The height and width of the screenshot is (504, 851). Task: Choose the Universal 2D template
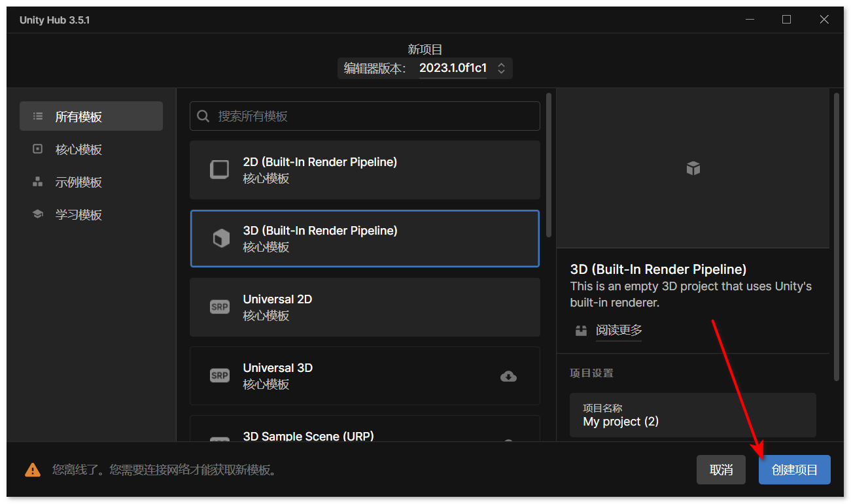[365, 307]
